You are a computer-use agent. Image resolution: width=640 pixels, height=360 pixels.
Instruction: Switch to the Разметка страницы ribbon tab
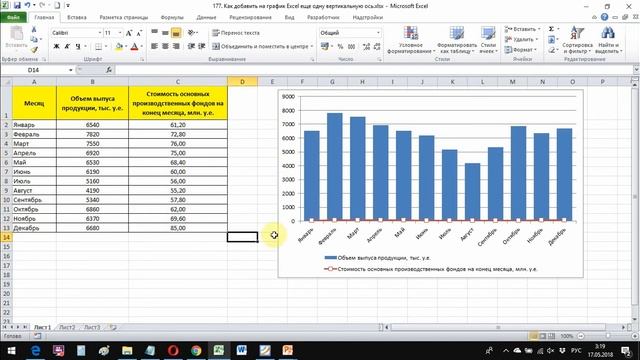pyautogui.click(x=124, y=18)
